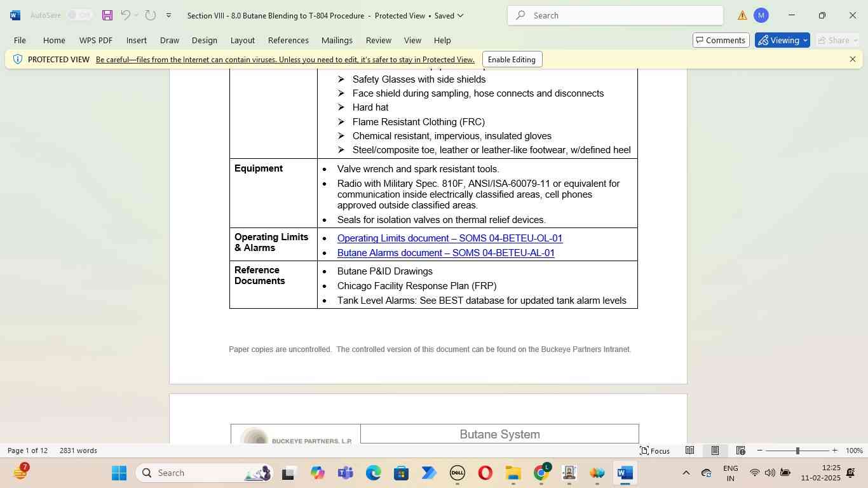Open the Viewing mode dropdown
Viewport: 868px width, 488px height.
click(x=782, y=40)
